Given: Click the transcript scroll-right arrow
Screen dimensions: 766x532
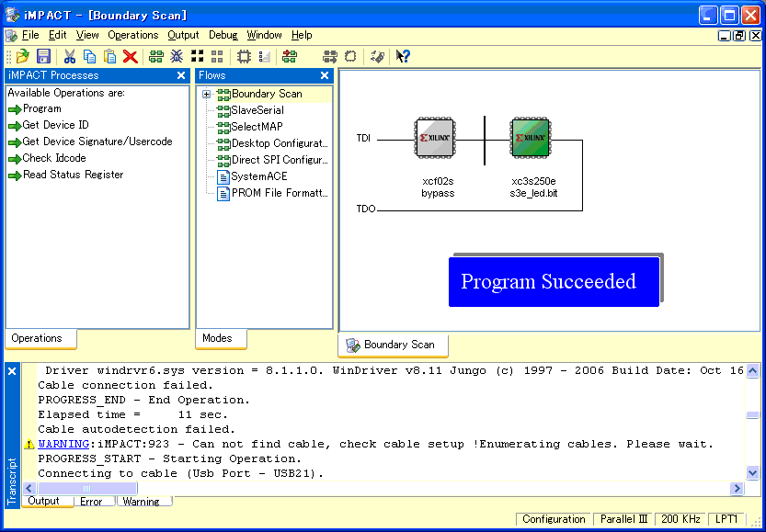Looking at the screenshot, I should [x=737, y=488].
